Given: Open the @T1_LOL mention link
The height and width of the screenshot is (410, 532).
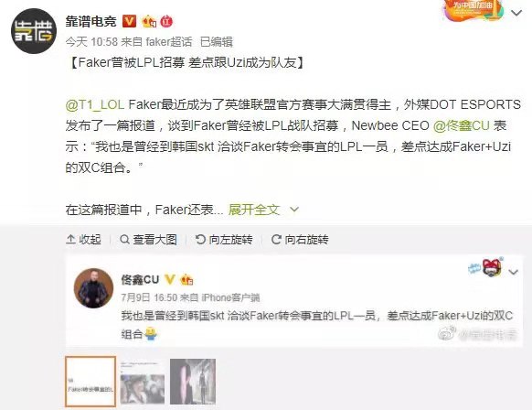Looking at the screenshot, I should tap(95, 104).
